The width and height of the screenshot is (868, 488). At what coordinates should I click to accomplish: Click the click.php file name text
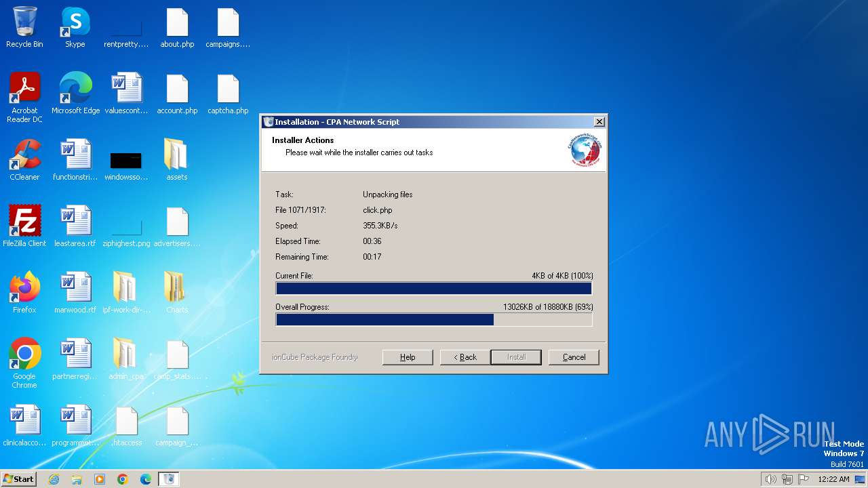point(378,210)
